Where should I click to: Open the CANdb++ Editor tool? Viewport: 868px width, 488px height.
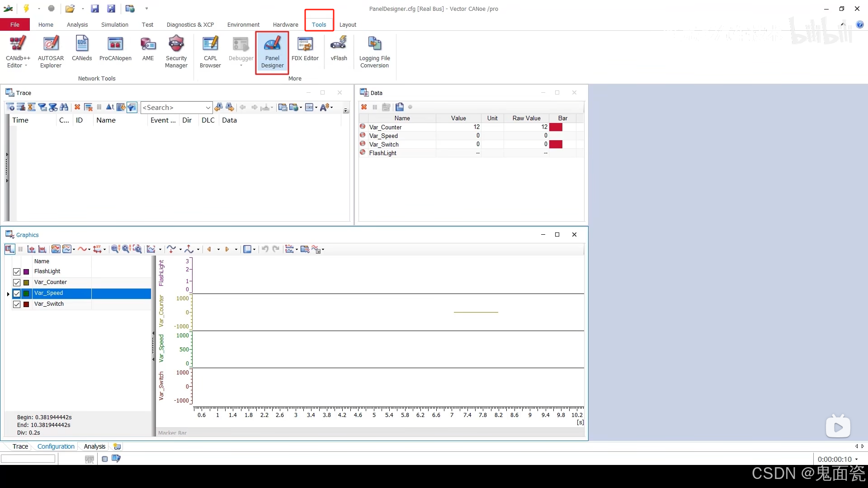[18, 52]
